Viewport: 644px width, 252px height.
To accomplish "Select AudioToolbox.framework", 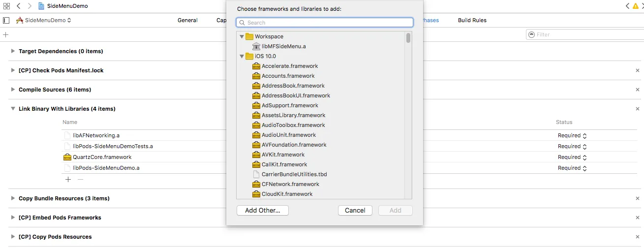I will point(293,125).
